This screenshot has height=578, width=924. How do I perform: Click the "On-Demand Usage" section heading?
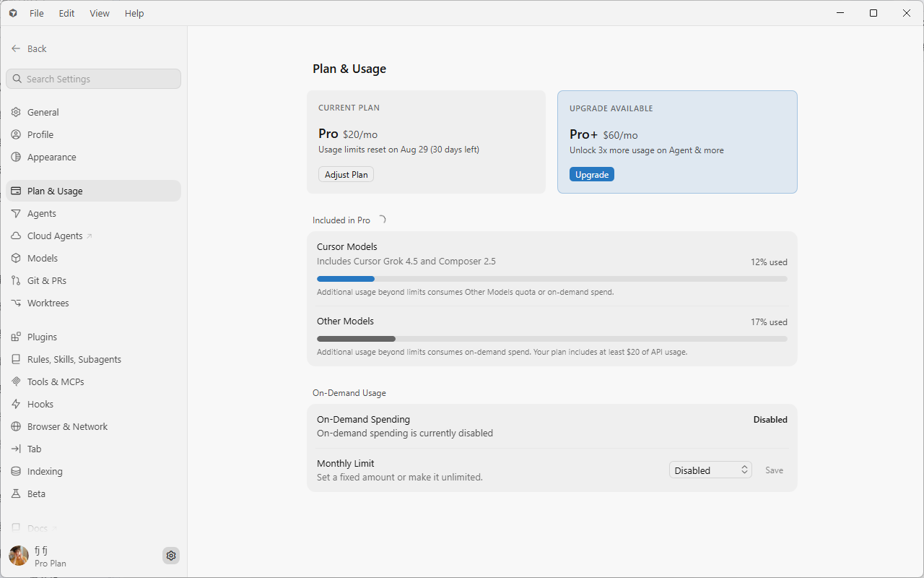click(x=349, y=393)
